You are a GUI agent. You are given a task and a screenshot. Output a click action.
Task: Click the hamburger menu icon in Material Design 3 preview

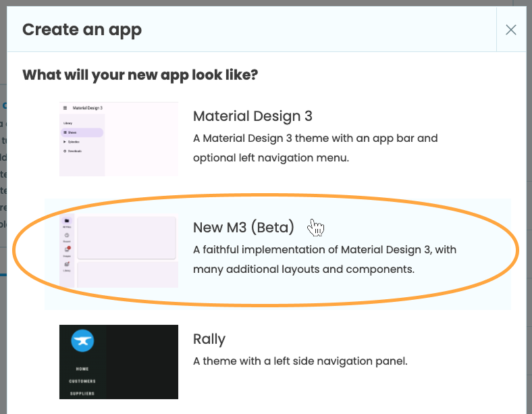coord(65,108)
